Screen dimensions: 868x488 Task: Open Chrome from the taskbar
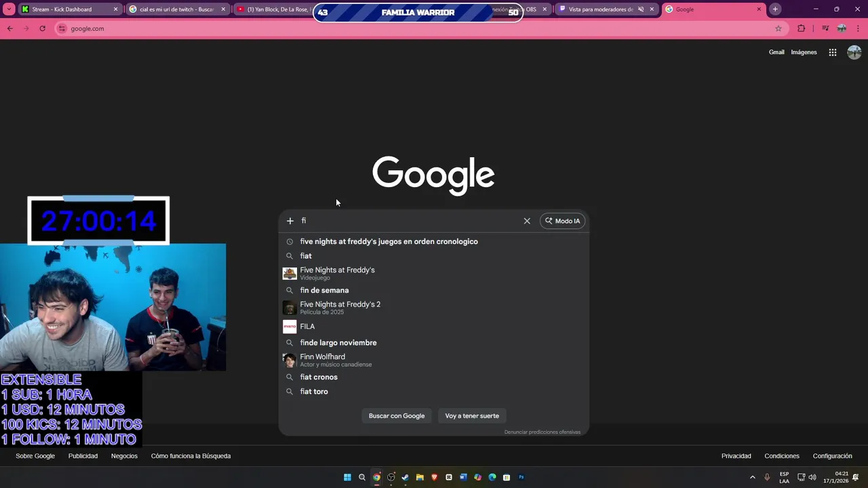[x=376, y=477]
